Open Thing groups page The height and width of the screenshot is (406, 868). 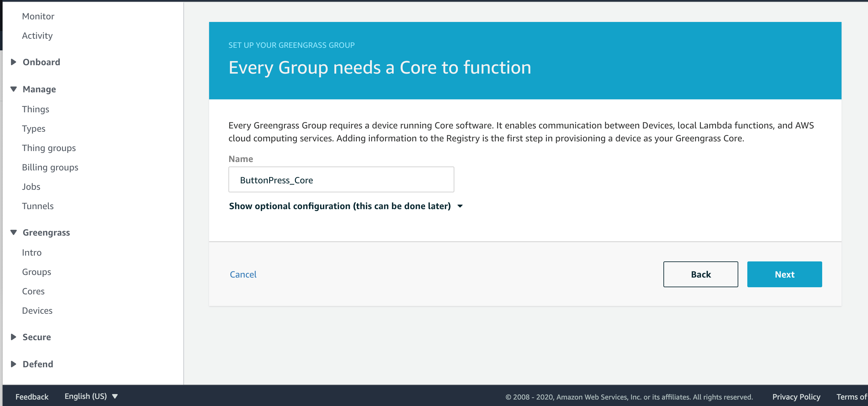(49, 148)
